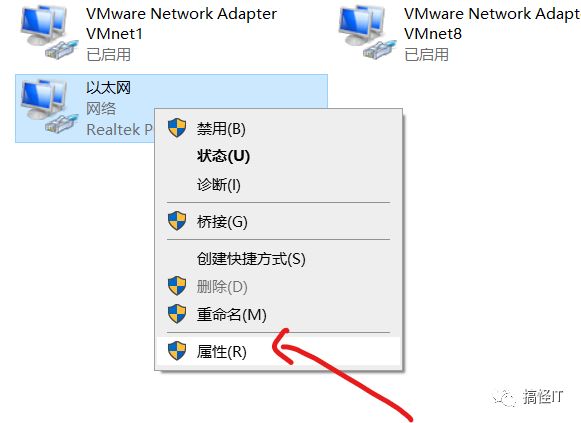The width and height of the screenshot is (581, 423).
Task: Click the shield icon beside 重命名(M)
Action: pyautogui.click(x=177, y=314)
